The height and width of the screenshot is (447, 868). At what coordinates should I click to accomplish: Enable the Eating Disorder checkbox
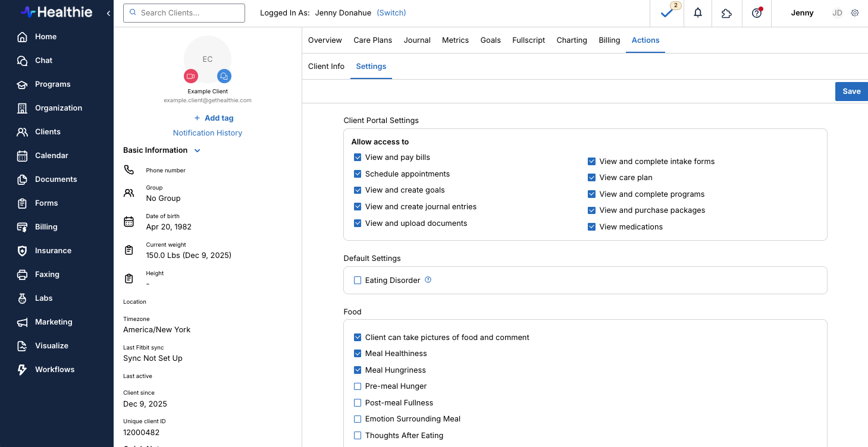pyautogui.click(x=358, y=281)
